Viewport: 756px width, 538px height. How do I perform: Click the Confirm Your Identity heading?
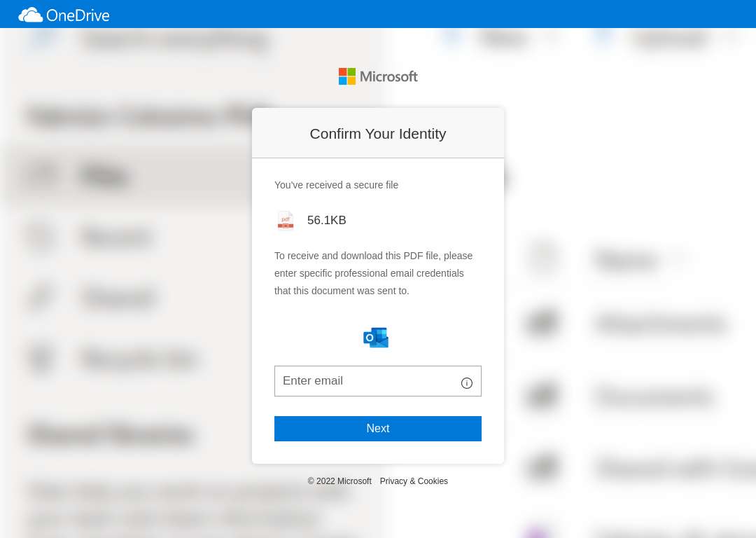(x=378, y=134)
